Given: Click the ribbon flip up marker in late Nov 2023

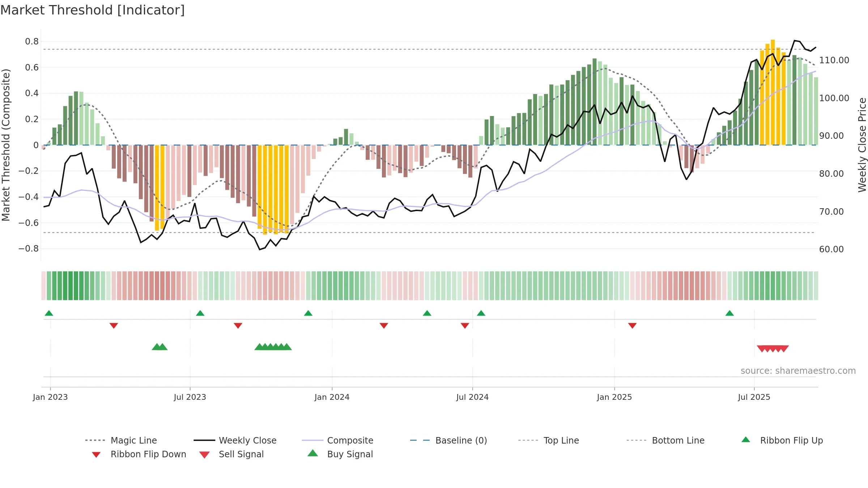Looking at the screenshot, I should pos(308,313).
